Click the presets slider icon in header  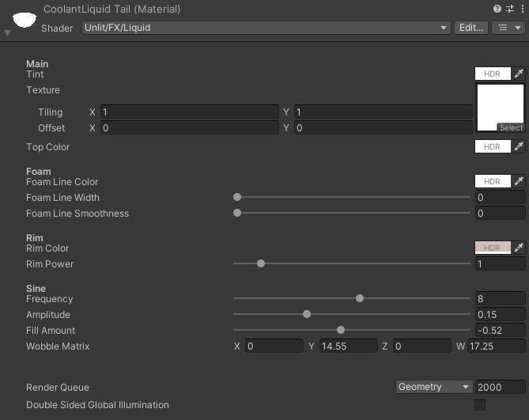coord(509,9)
